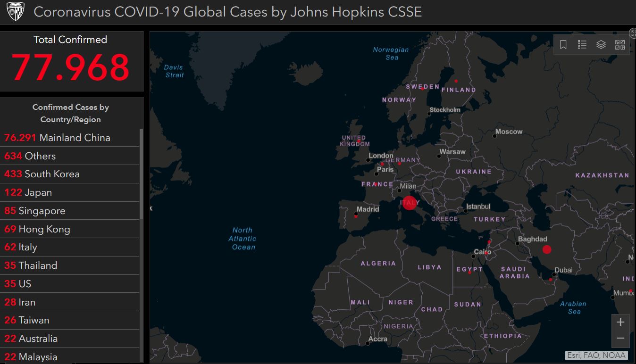The width and height of the screenshot is (636, 364).
Task: Zoom out with the minus button
Action: pyautogui.click(x=620, y=339)
